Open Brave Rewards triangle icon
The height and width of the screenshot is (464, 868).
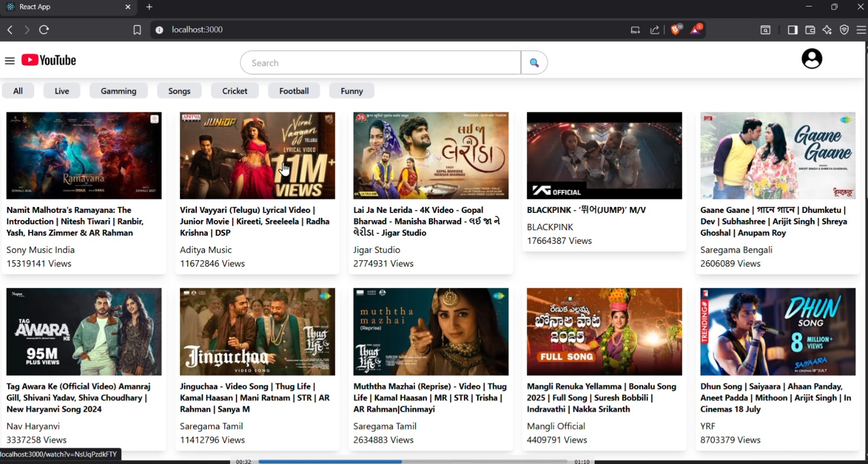point(695,29)
